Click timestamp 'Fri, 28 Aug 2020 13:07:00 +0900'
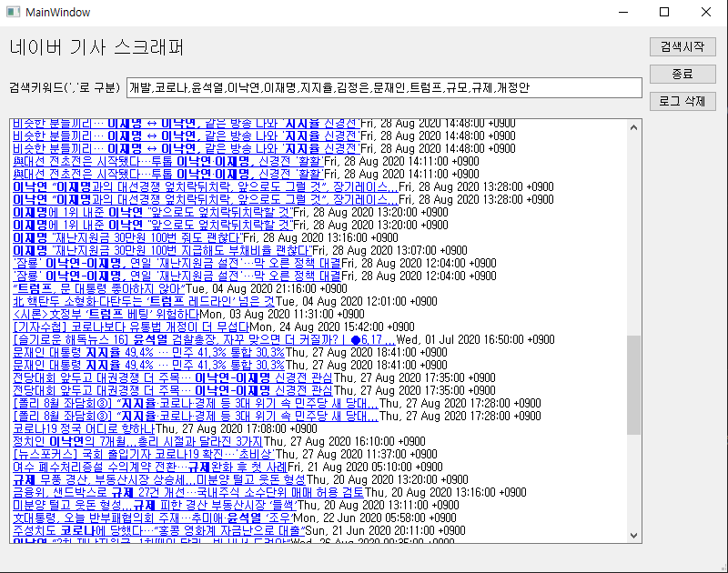 click(x=390, y=250)
